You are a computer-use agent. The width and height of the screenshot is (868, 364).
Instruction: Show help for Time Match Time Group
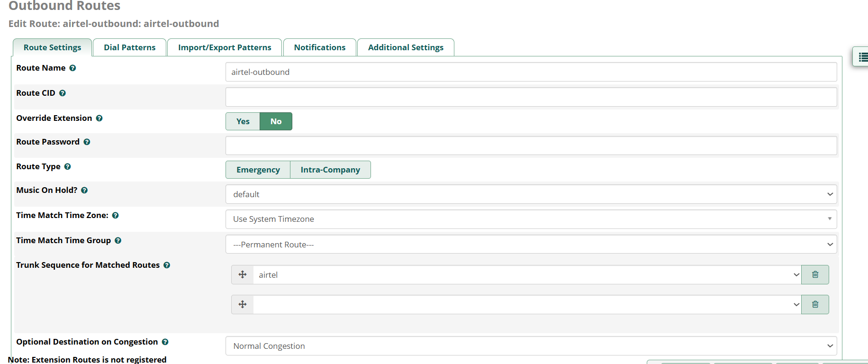point(118,241)
